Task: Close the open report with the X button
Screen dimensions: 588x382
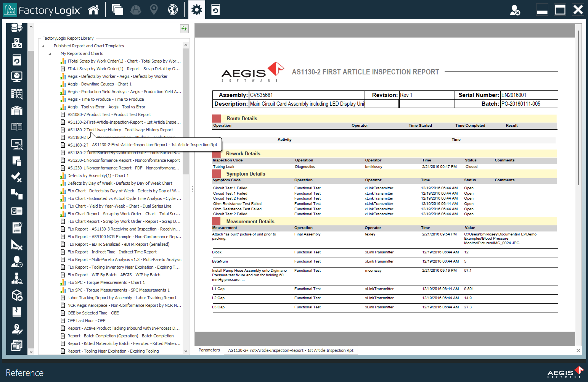Action: point(578,350)
